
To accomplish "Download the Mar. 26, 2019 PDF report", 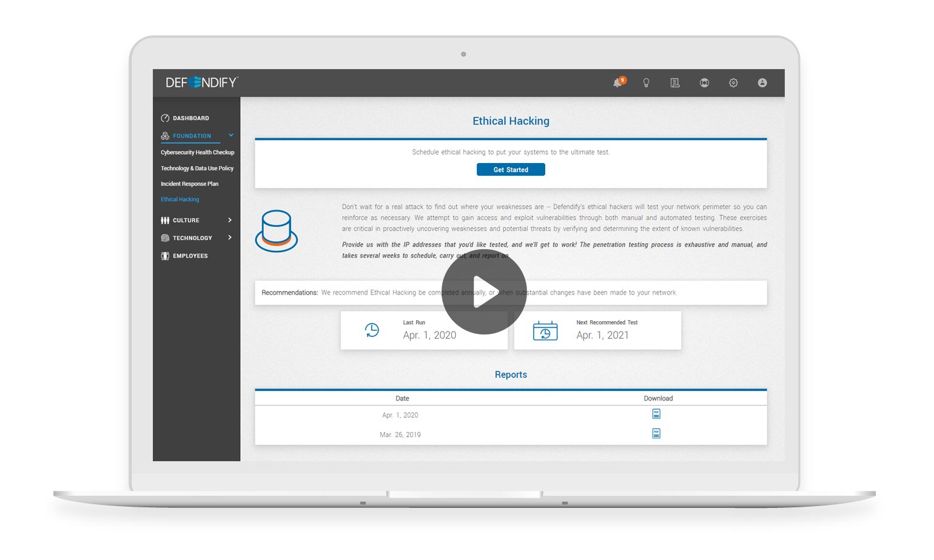I will [656, 433].
